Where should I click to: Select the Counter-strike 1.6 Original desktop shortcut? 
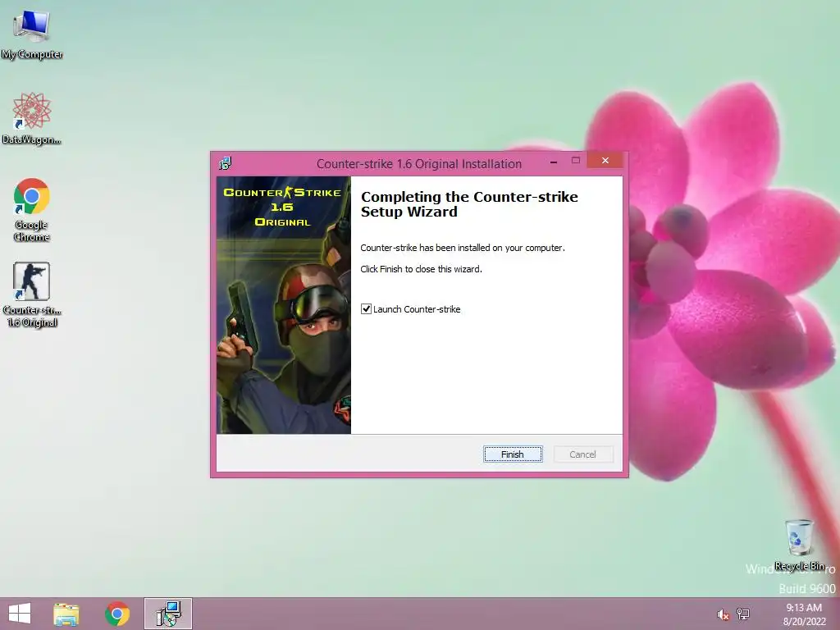pyautogui.click(x=32, y=294)
